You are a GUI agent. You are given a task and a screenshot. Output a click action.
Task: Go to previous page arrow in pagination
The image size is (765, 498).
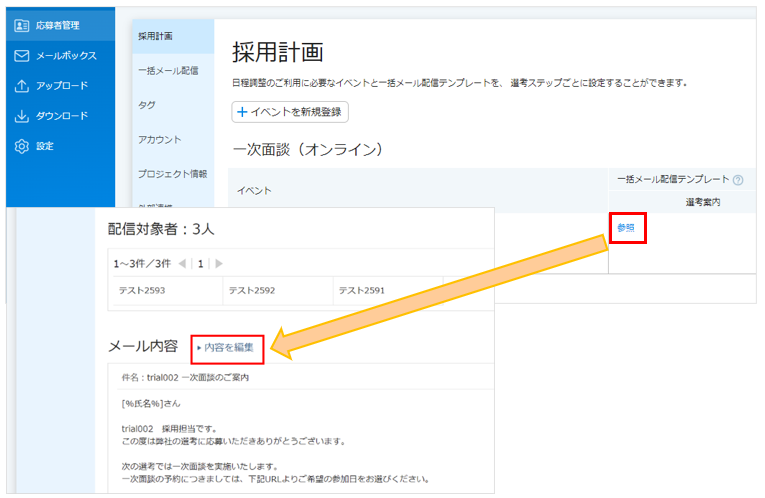(x=182, y=263)
